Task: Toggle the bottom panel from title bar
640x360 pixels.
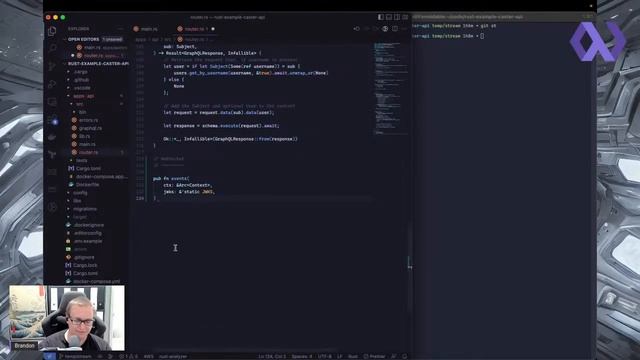Action: click(389, 17)
